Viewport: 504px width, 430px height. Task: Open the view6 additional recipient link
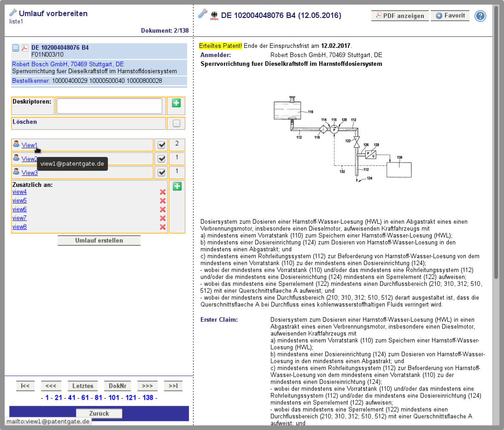click(19, 209)
